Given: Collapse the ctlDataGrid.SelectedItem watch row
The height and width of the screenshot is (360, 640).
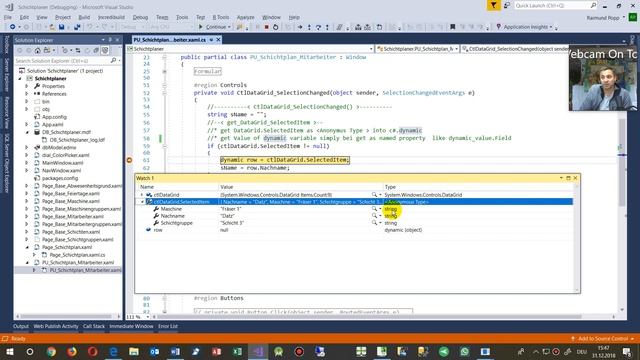Looking at the screenshot, I should click(142, 202).
